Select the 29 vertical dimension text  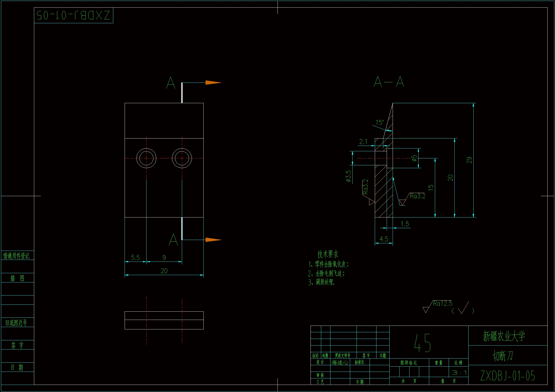(469, 160)
